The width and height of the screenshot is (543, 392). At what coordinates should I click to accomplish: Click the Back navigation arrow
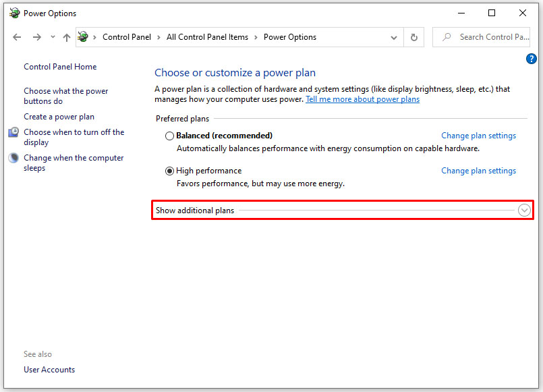click(x=17, y=37)
